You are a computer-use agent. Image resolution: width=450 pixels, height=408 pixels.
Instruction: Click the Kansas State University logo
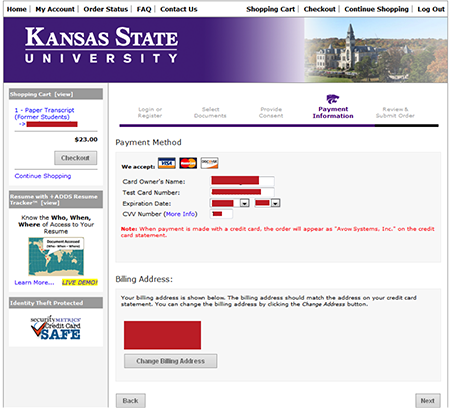(x=101, y=45)
